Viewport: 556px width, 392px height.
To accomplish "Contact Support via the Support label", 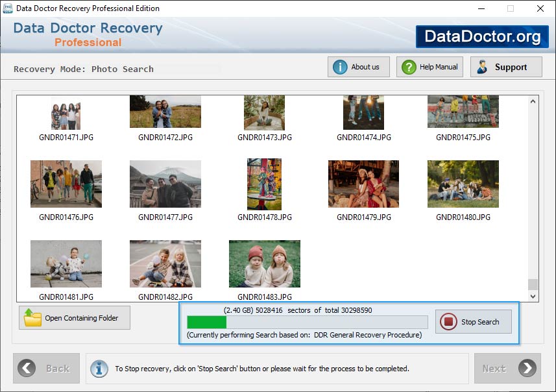I will (511, 67).
